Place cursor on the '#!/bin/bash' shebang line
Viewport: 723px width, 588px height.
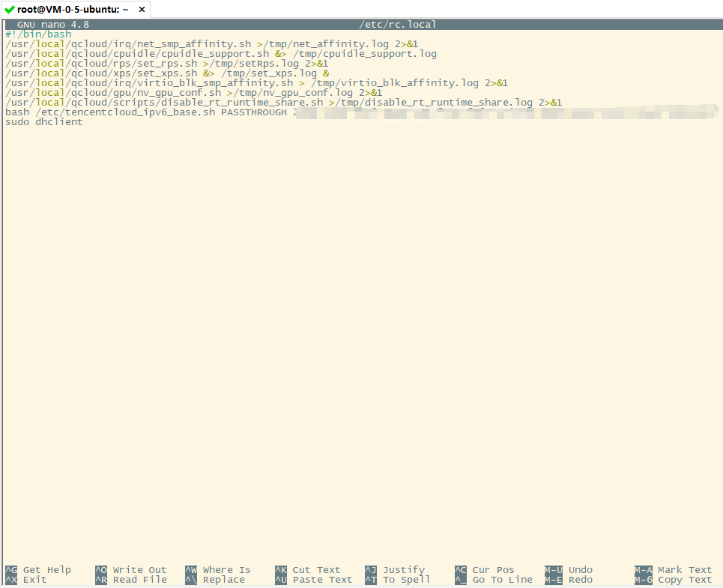38,34
